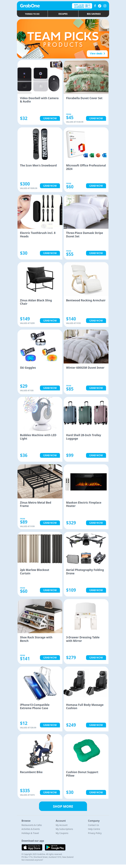This screenshot has height=868, width=126.
Task: Open the My Subscriptions footer link
Action: coord(64,829)
